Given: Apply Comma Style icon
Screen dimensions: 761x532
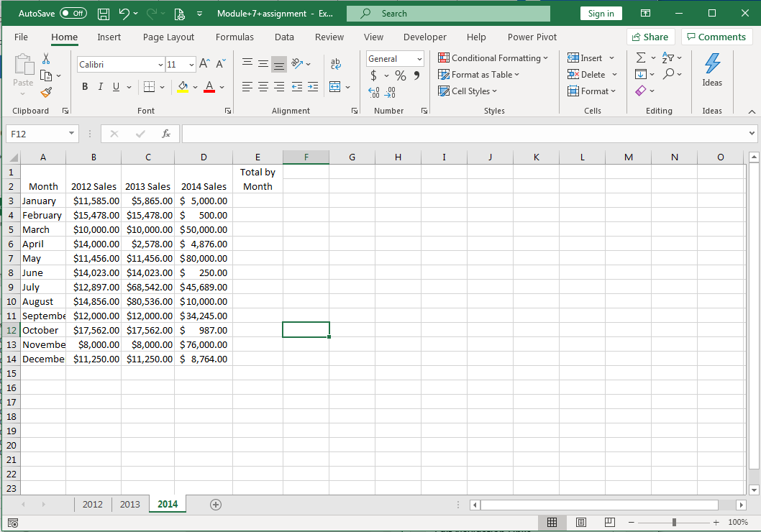Looking at the screenshot, I should (416, 75).
